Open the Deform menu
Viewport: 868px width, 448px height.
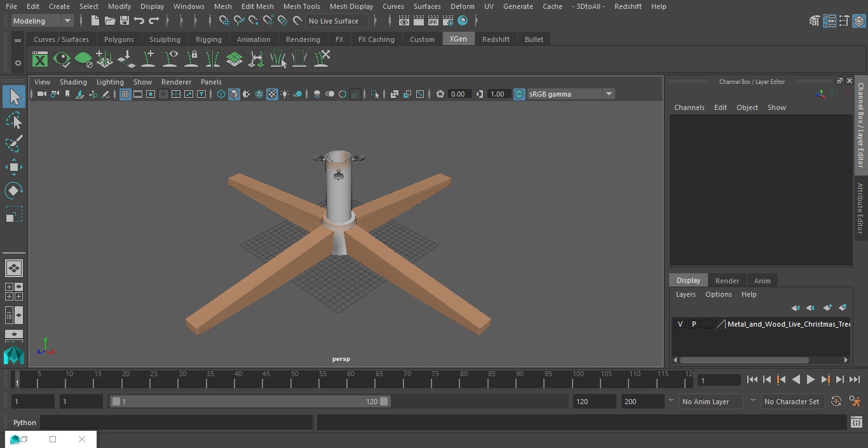[463, 6]
